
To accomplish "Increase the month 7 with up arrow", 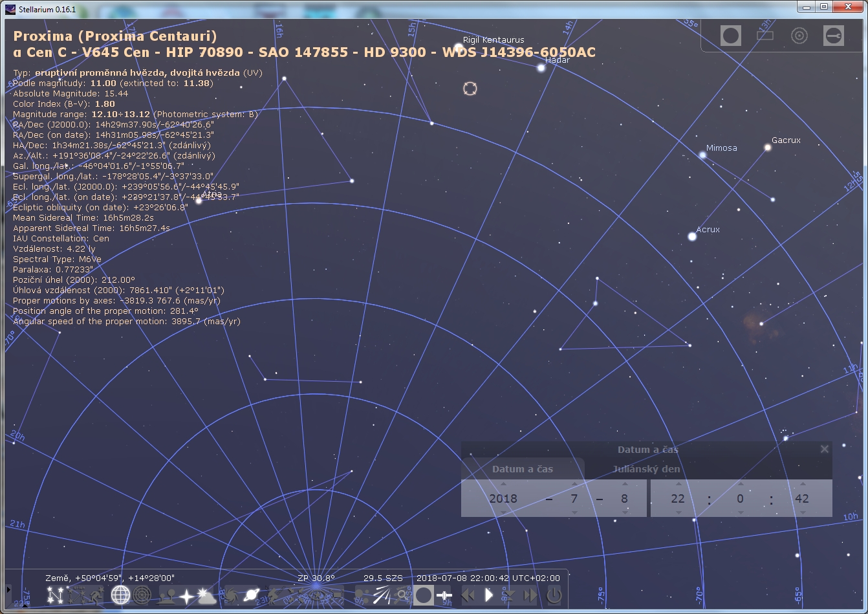I will [x=574, y=484].
